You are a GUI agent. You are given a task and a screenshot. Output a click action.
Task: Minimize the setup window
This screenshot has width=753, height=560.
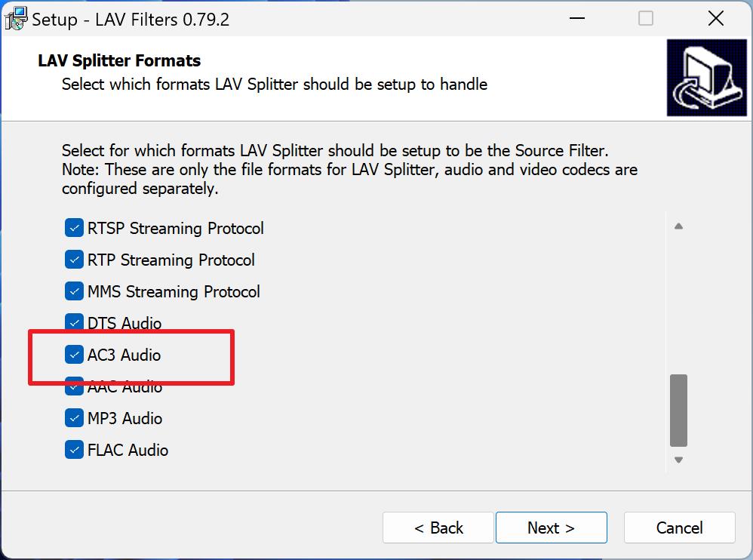[x=576, y=17]
